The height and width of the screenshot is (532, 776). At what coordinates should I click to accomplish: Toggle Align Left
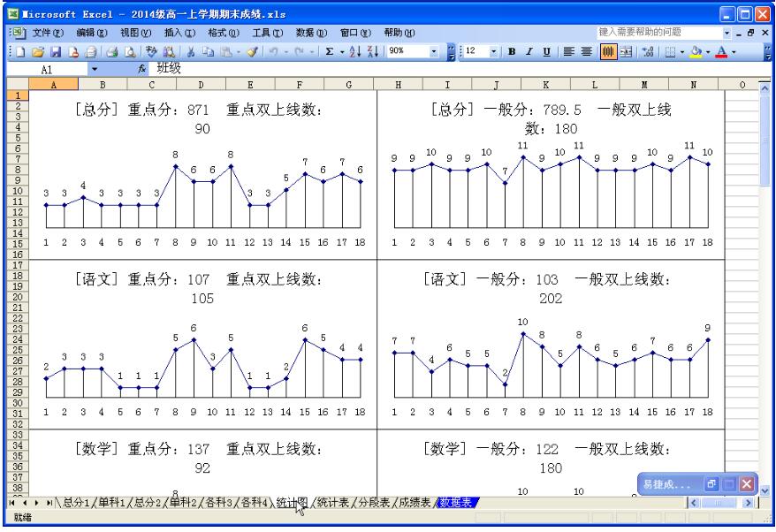569,51
